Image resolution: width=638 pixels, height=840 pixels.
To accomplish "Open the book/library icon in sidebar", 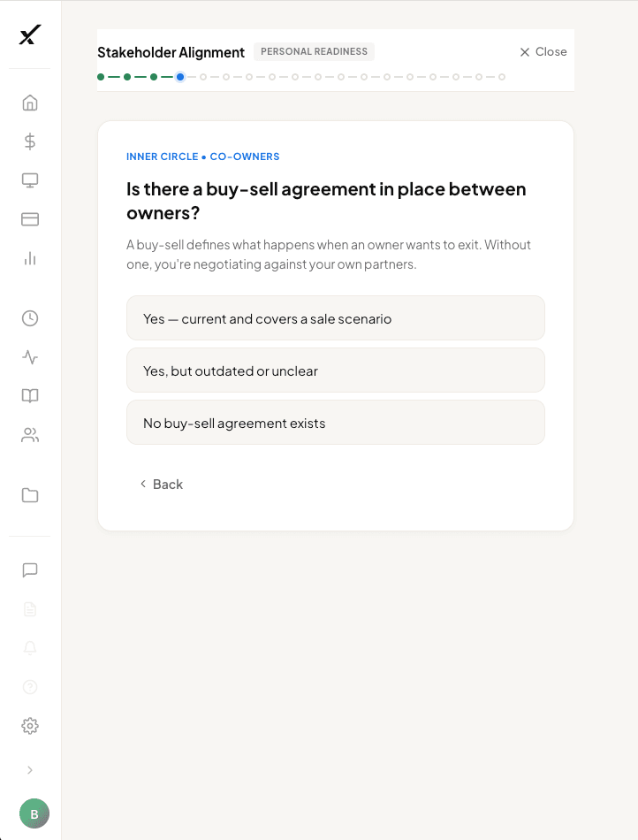I will pos(29,395).
